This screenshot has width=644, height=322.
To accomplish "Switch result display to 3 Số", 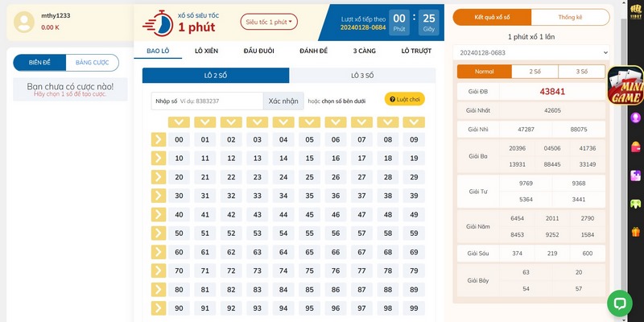I will 581,72.
